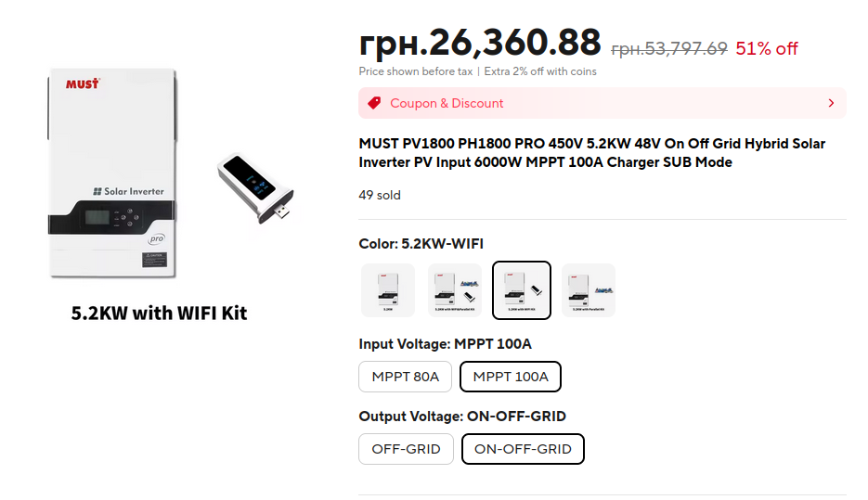
Task: Open the Coupon & Discount text link
Action: pos(447,103)
